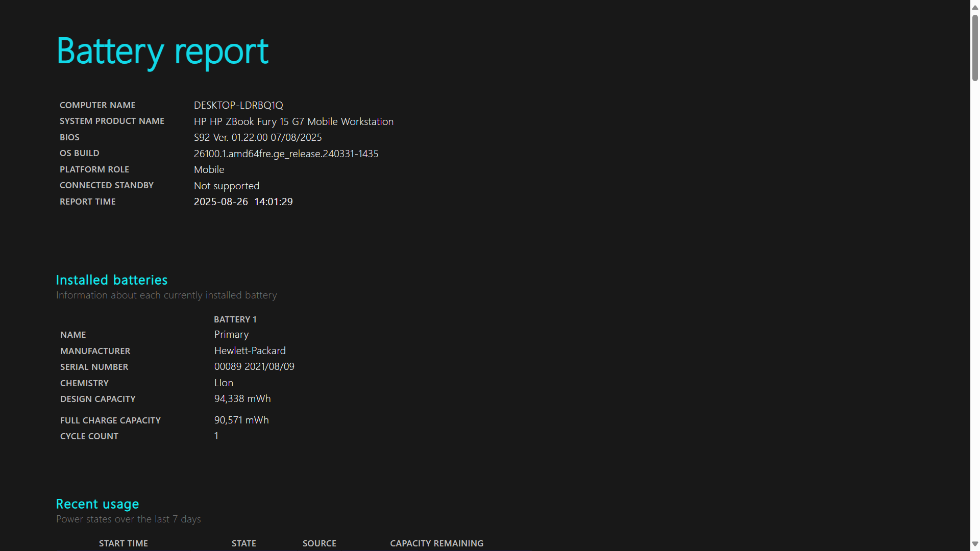Click the 'Battery report' title
The image size is (980, 551).
162,52
